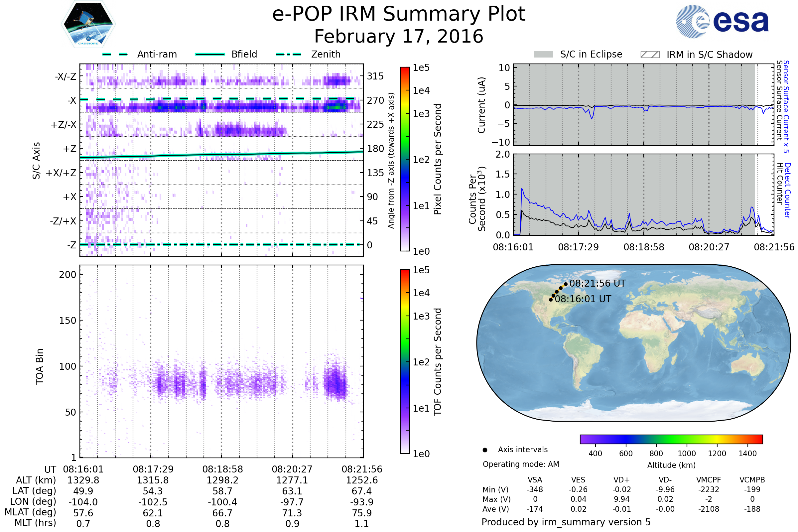Viewport: 798px width, 532px height.
Task: Click the VMCPF column header
Action: tap(708, 480)
